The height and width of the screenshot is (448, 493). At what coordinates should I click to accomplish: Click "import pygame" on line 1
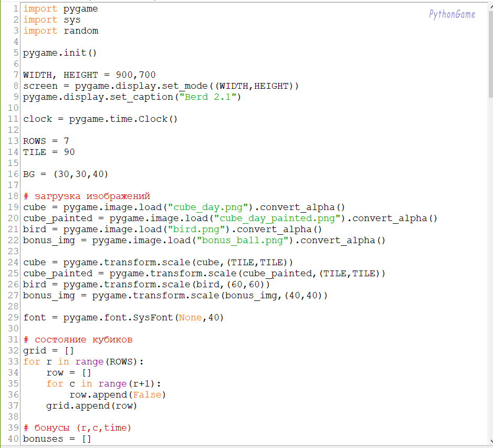pyautogui.click(x=61, y=9)
